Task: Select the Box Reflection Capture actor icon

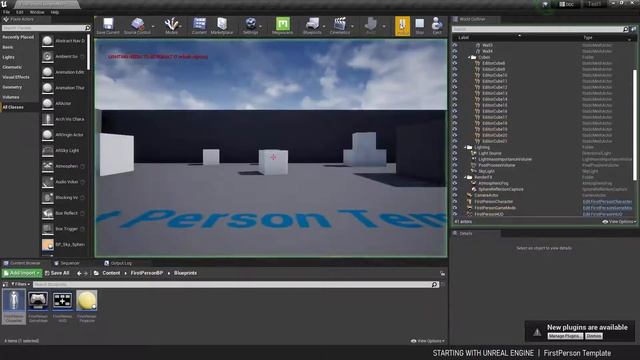Action: pos(47,213)
